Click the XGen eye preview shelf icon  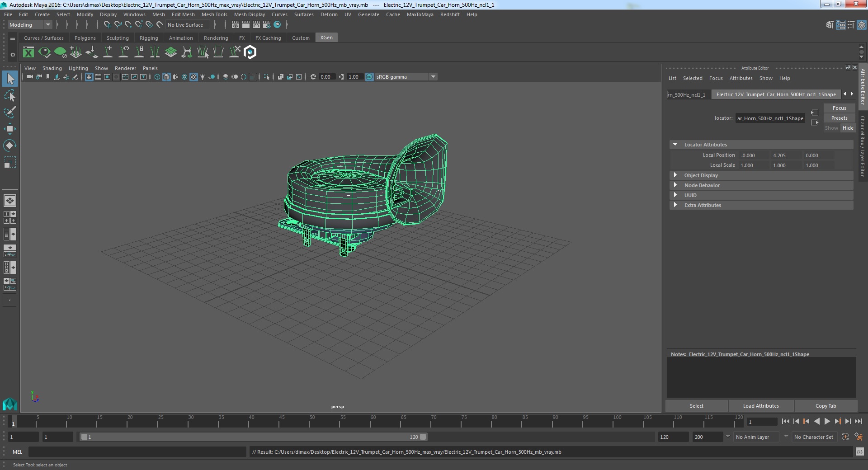(x=44, y=52)
